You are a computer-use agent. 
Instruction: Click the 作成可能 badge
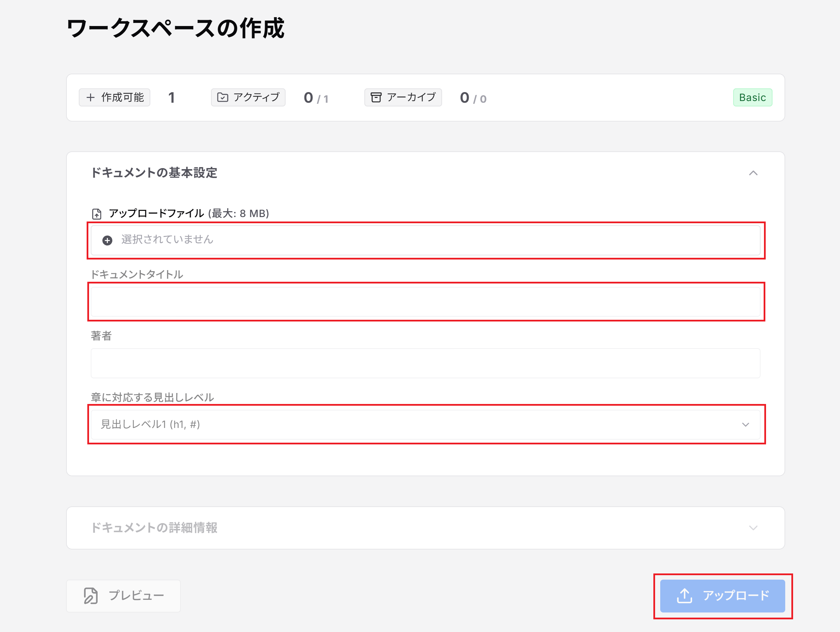114,98
